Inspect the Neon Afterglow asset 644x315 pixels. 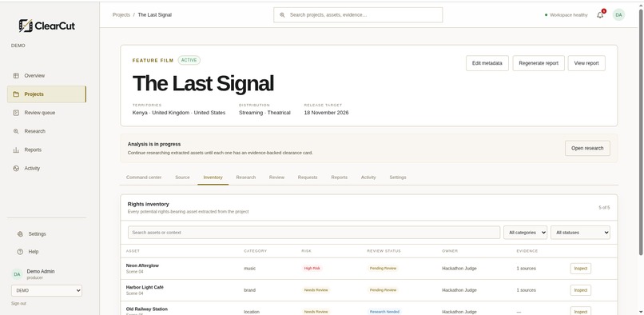click(x=580, y=268)
